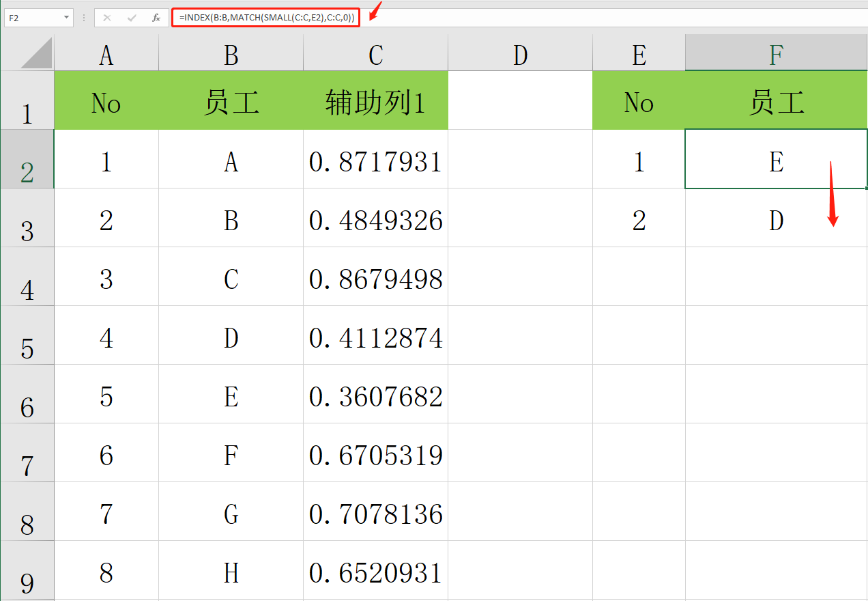Select cell with value 0.8679498
Screen dimensions: 868x601
(376, 277)
